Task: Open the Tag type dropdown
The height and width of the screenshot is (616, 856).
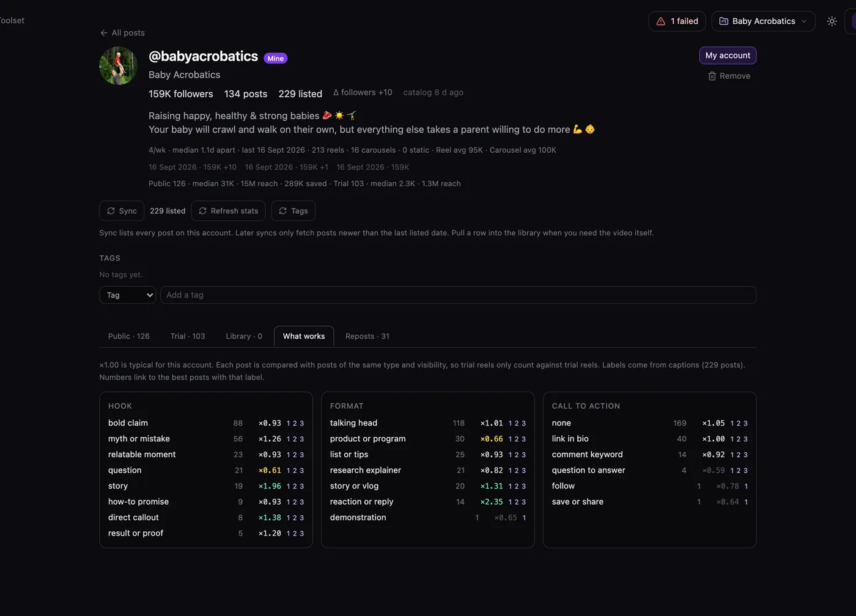Action: (128, 295)
